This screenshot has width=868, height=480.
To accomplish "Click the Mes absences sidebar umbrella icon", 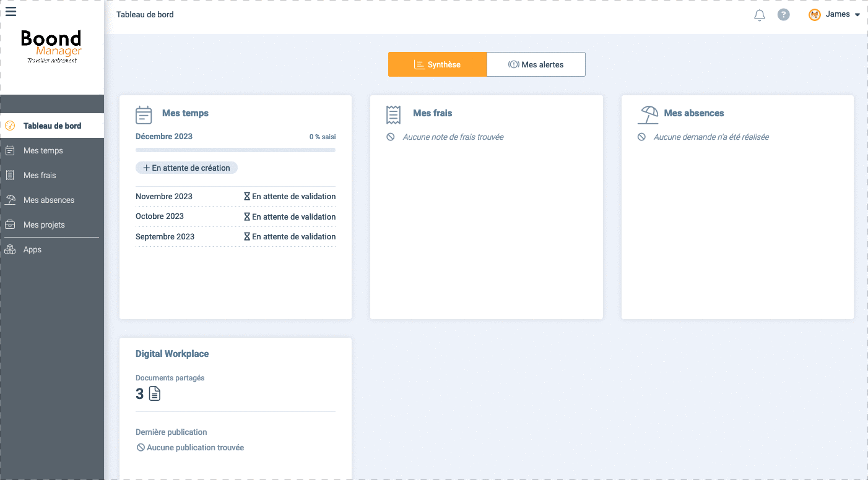I will pos(10,200).
